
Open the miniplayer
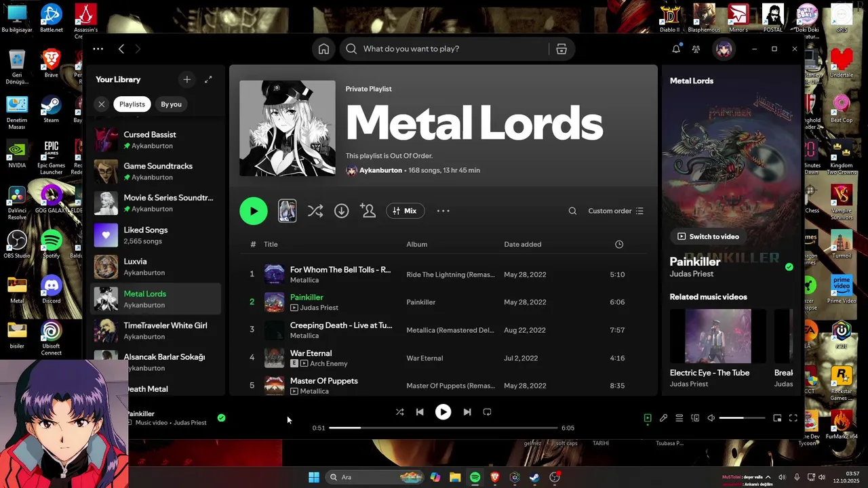[x=777, y=418]
